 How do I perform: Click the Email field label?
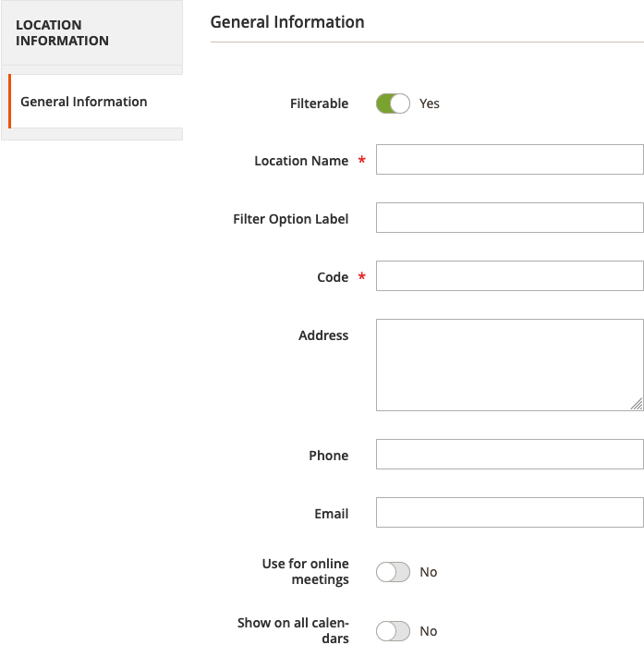click(332, 514)
